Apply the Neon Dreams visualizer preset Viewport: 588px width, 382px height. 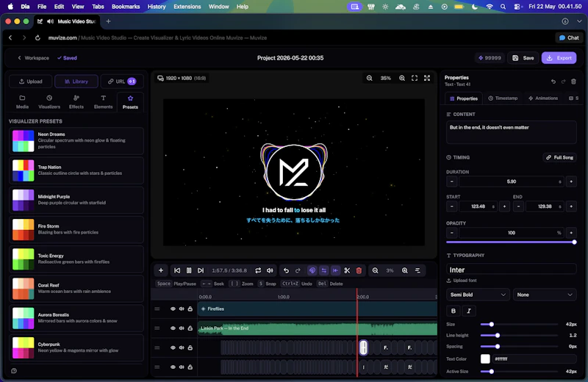[x=76, y=140]
